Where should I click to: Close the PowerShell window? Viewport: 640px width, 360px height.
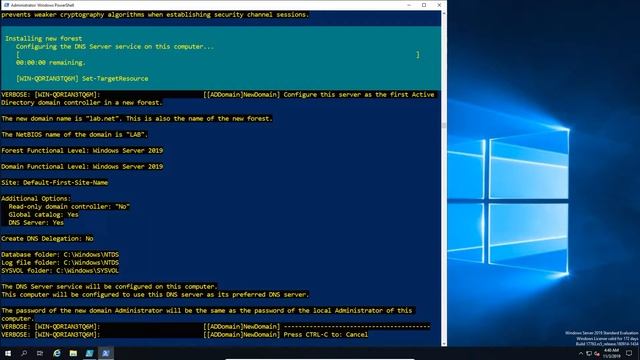pyautogui.click(x=439, y=5)
